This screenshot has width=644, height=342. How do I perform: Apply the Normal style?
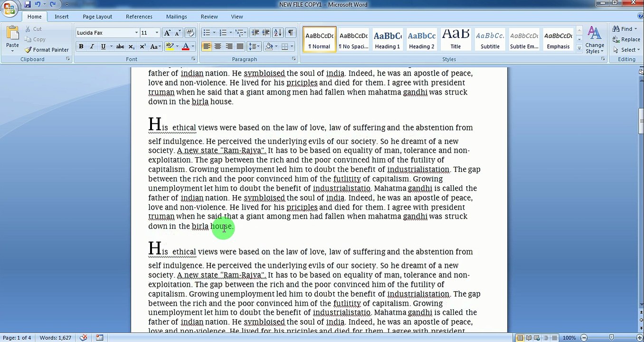pos(319,40)
